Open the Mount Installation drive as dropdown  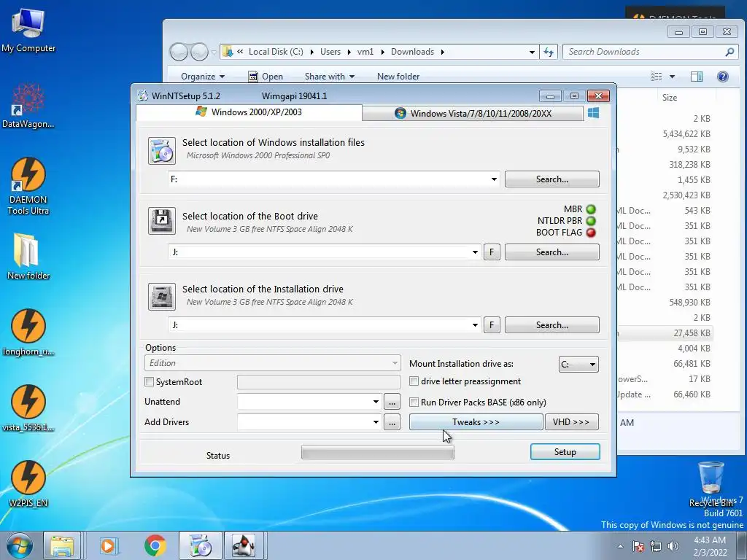coord(578,365)
